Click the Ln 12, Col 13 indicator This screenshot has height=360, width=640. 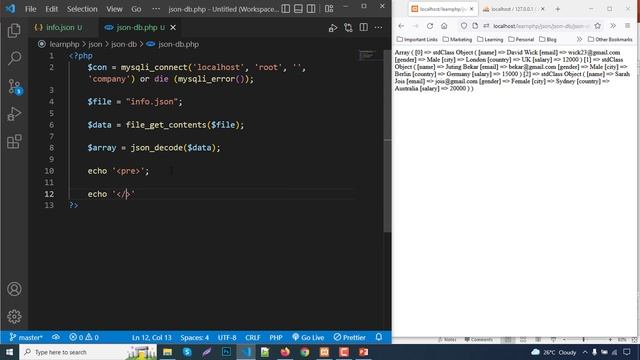tap(151, 337)
